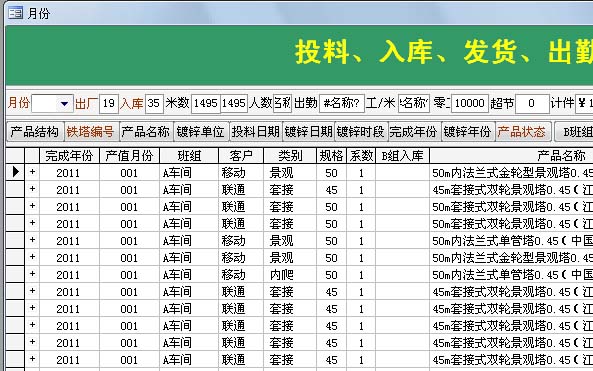Click the form icon beside the 月份 title
Screen dimensions: 593x371
click(16, 14)
